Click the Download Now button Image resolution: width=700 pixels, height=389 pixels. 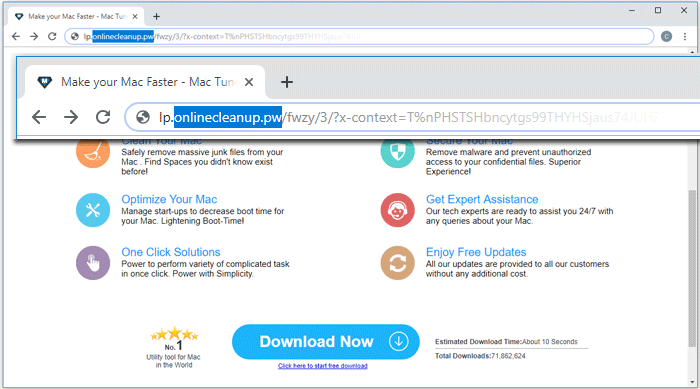tap(325, 342)
